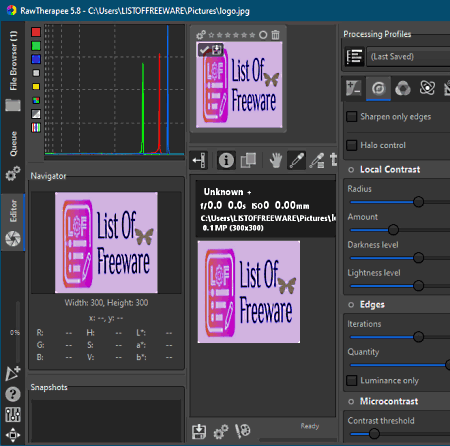
Task: Open Preferences sliders icon
Action: 13,415
